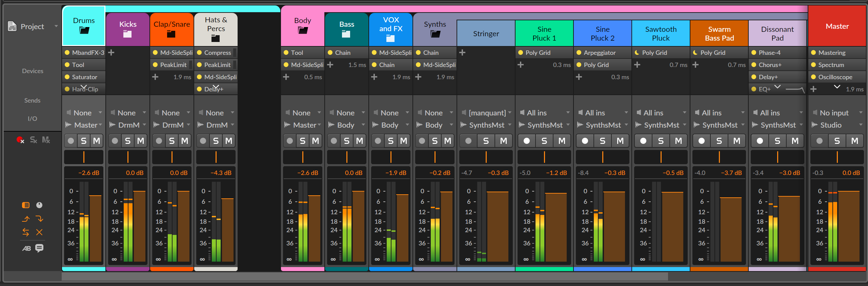868x286 pixels.
Task: Adjust the Master volume fader
Action: coord(849,226)
